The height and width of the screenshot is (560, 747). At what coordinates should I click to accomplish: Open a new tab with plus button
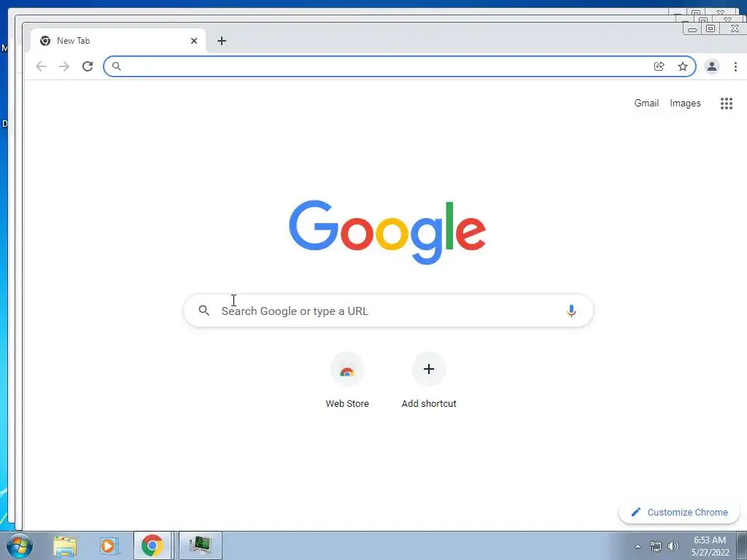click(222, 41)
